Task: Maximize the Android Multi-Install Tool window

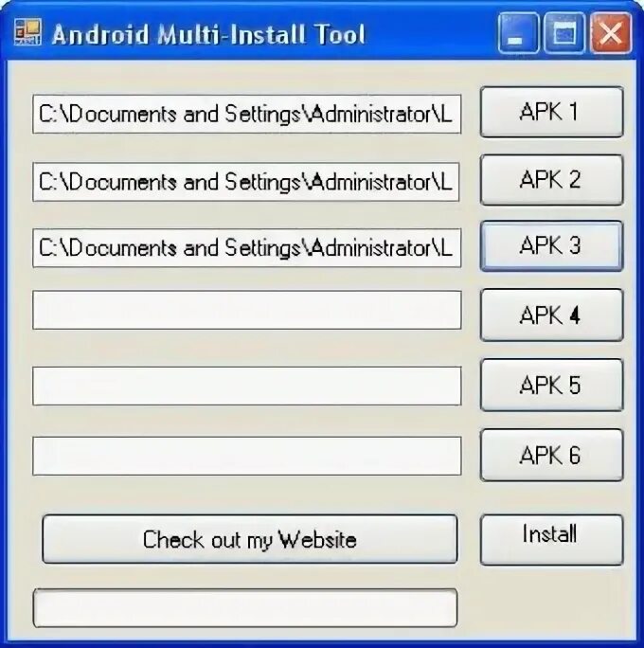Action: (x=564, y=33)
